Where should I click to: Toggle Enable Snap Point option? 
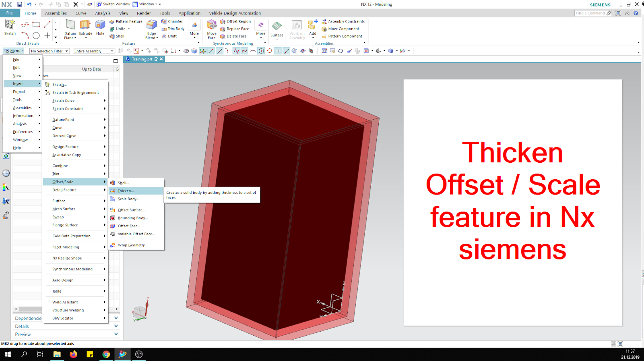[203, 51]
